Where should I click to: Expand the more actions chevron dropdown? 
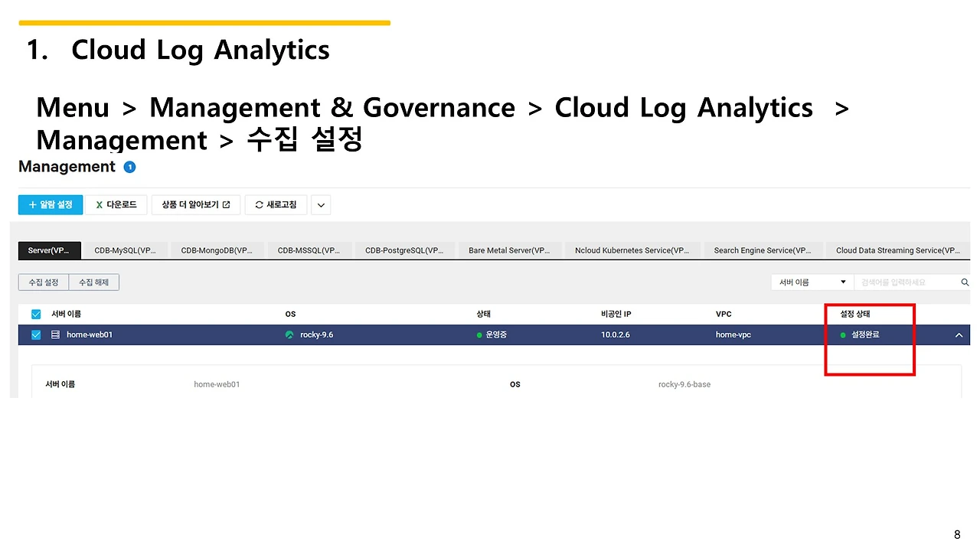[321, 205]
